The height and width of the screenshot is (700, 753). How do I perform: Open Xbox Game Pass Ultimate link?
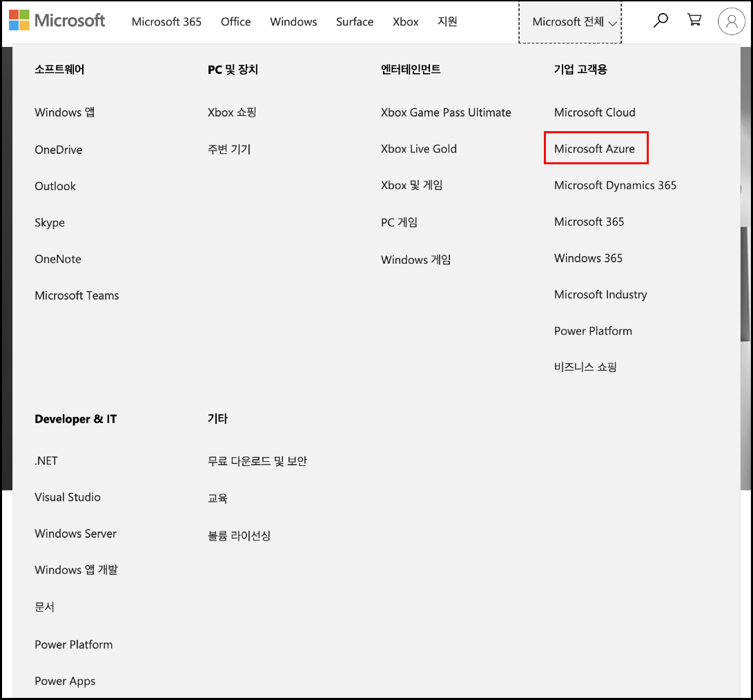tap(446, 113)
